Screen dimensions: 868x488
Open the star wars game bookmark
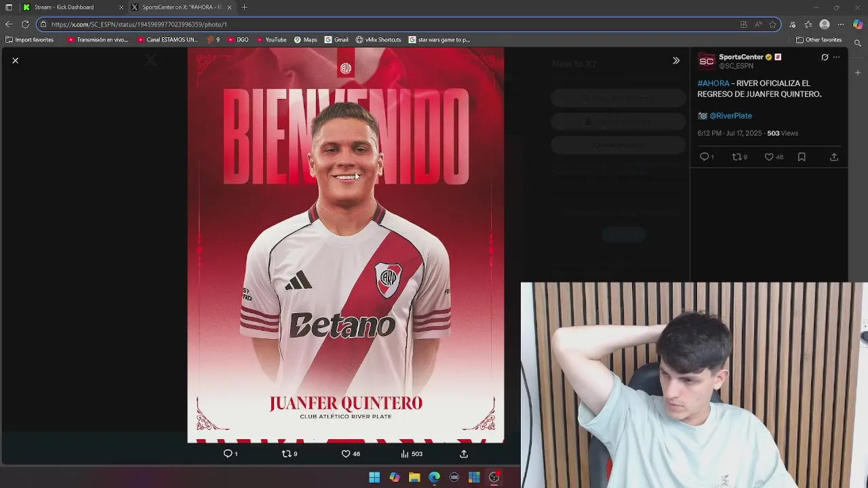[439, 40]
